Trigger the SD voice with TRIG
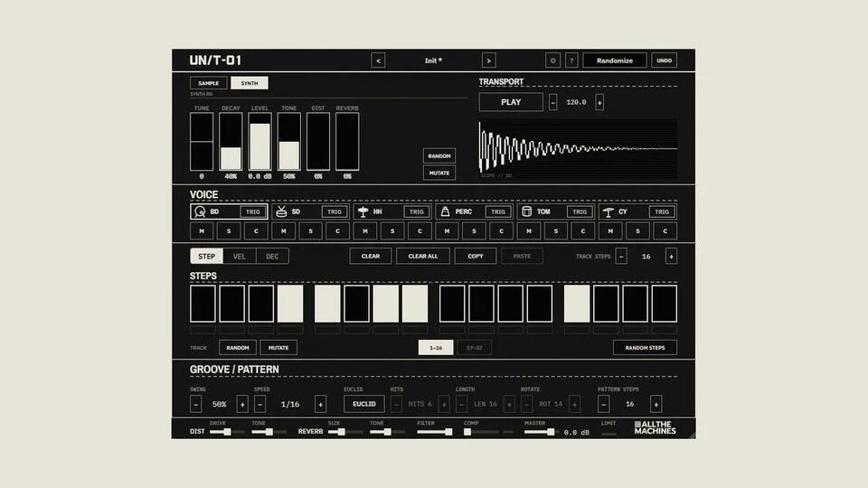The image size is (868, 488). 335,211
